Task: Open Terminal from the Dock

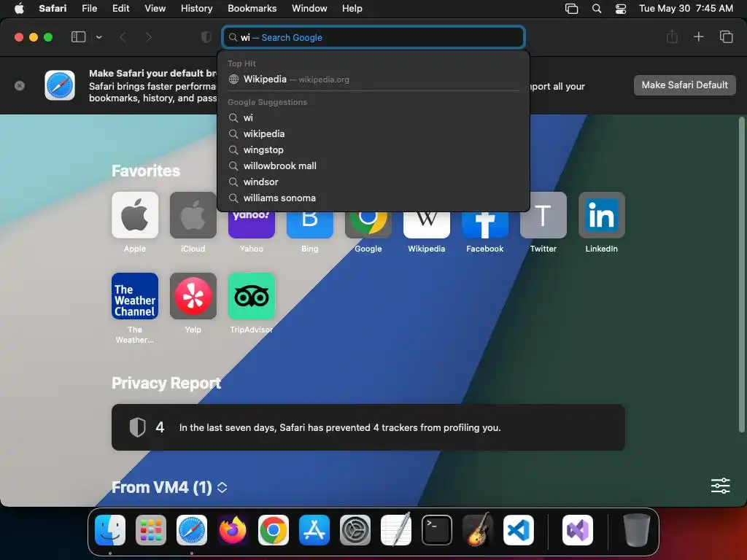Action: (437, 530)
